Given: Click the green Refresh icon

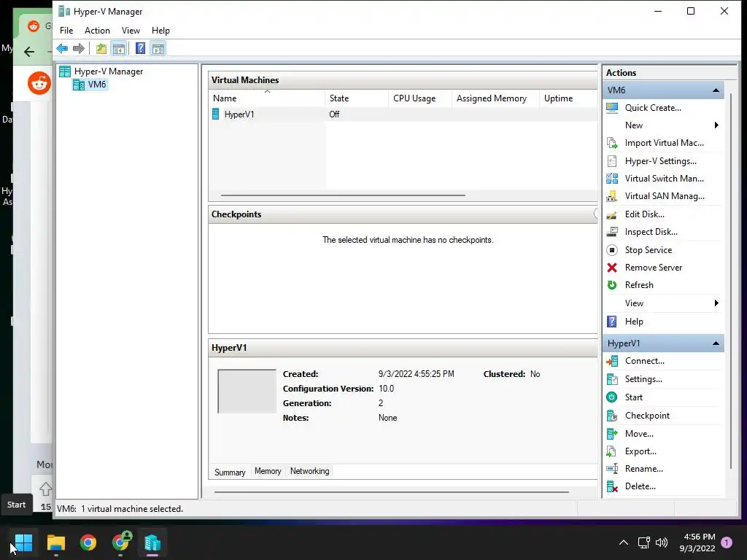Looking at the screenshot, I should [x=612, y=285].
